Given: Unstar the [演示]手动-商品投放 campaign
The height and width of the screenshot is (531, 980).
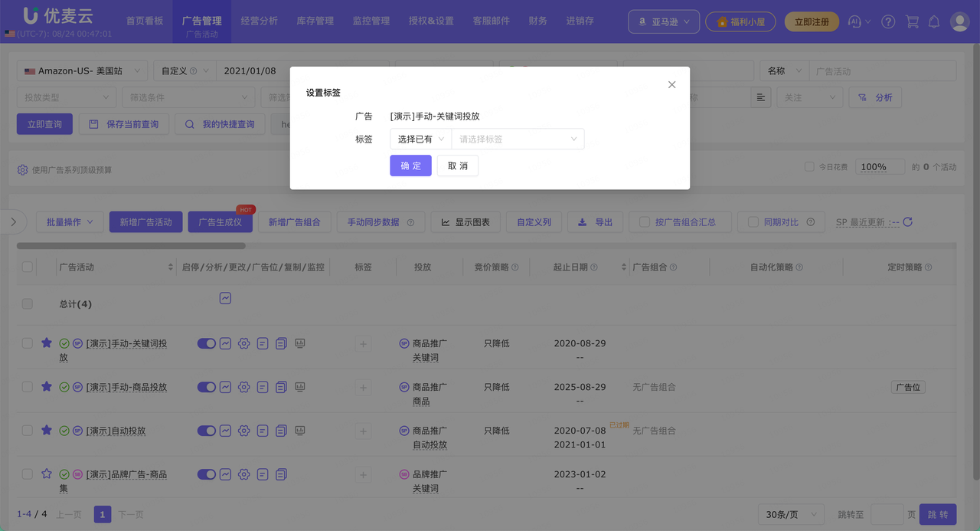Looking at the screenshot, I should tap(47, 387).
